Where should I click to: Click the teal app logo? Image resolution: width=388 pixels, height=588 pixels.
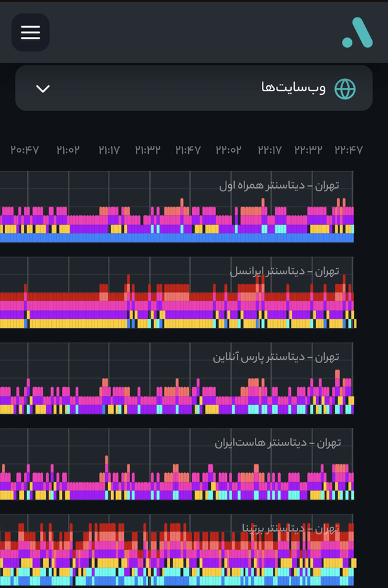[x=357, y=32]
